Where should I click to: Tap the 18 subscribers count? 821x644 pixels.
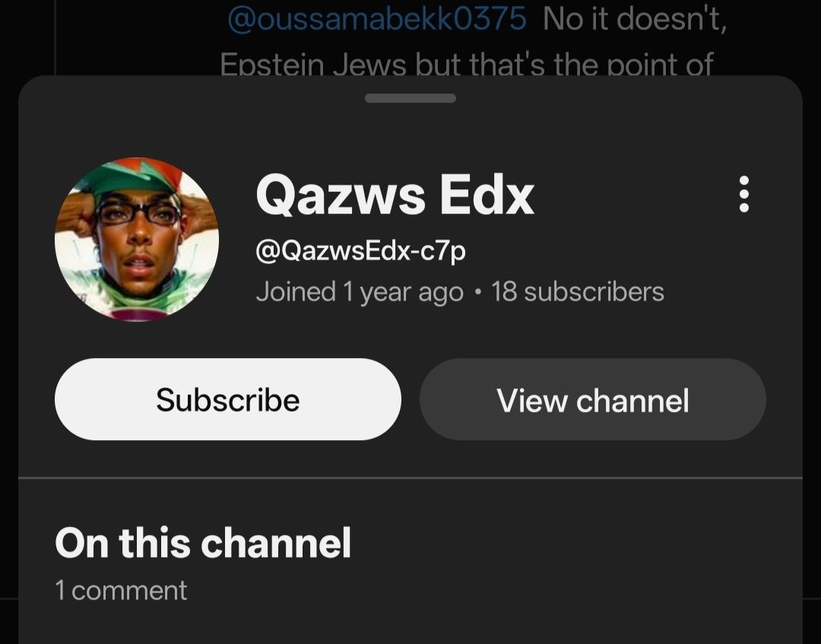tap(578, 292)
